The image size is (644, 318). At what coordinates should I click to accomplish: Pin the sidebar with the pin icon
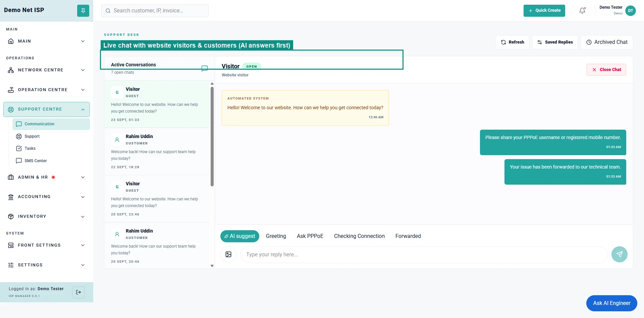[83, 11]
